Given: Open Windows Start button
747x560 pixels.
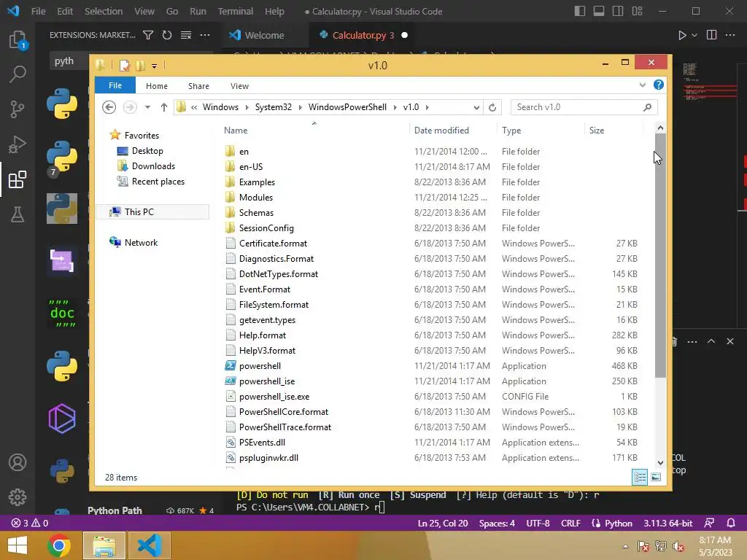Looking at the screenshot, I should pos(18,545).
